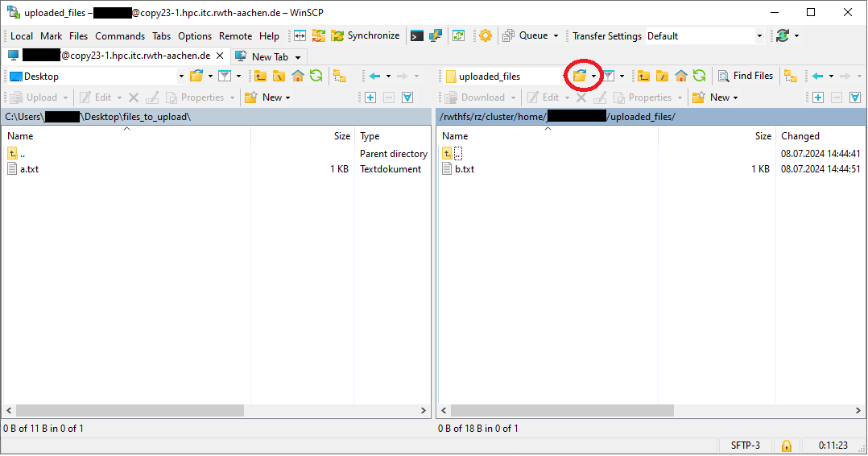Select b.txt in the remote panel
Image resolution: width=868 pixels, height=456 pixels.
click(x=465, y=169)
